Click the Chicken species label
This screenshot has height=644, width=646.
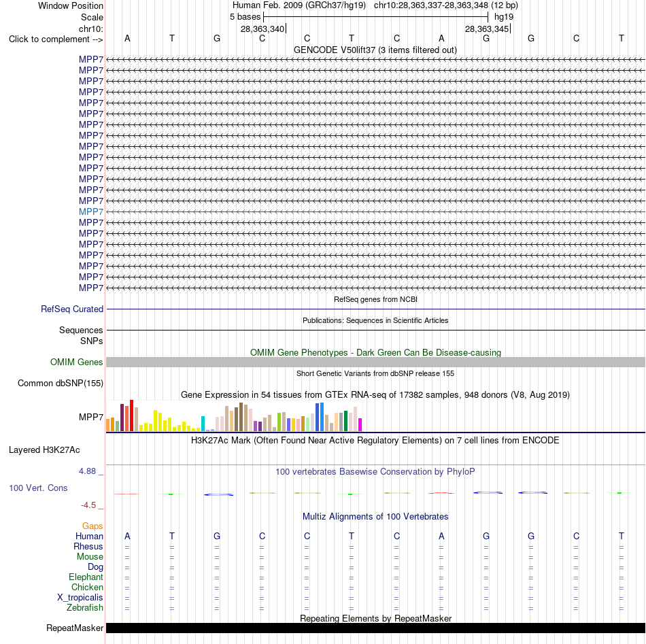tap(87, 587)
